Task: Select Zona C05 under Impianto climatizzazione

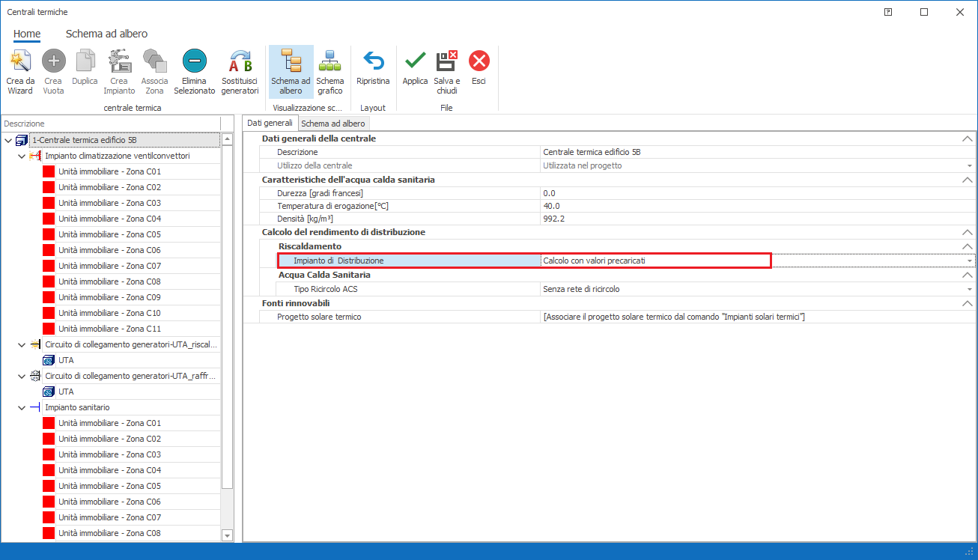Action: coord(109,234)
